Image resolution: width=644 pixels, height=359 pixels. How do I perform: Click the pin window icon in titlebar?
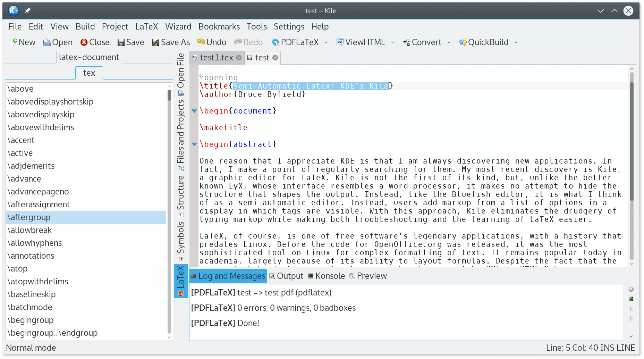pyautogui.click(x=28, y=11)
